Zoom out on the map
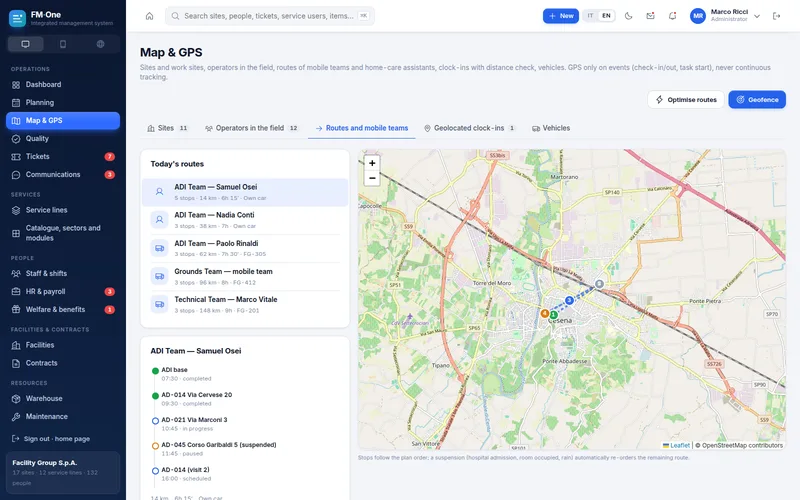 [372, 178]
